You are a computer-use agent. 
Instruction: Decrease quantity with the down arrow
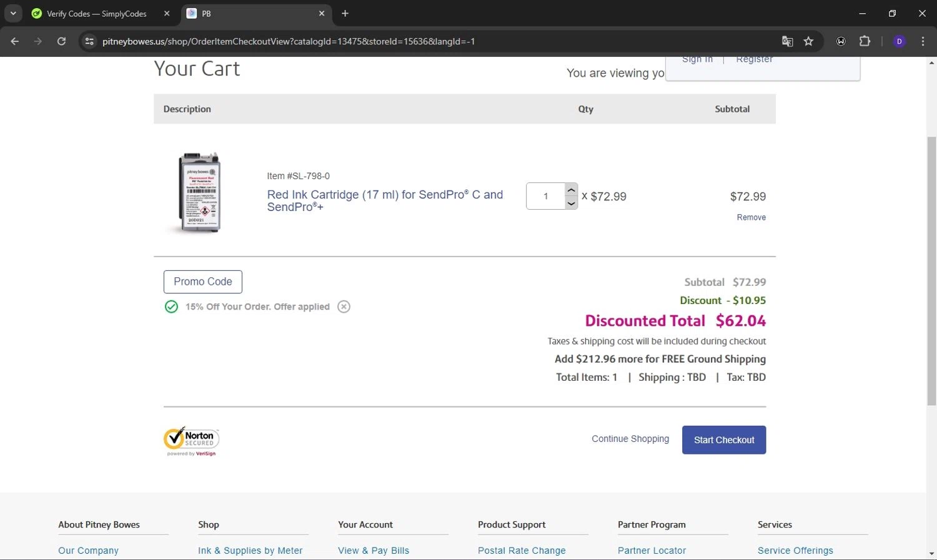(x=571, y=204)
